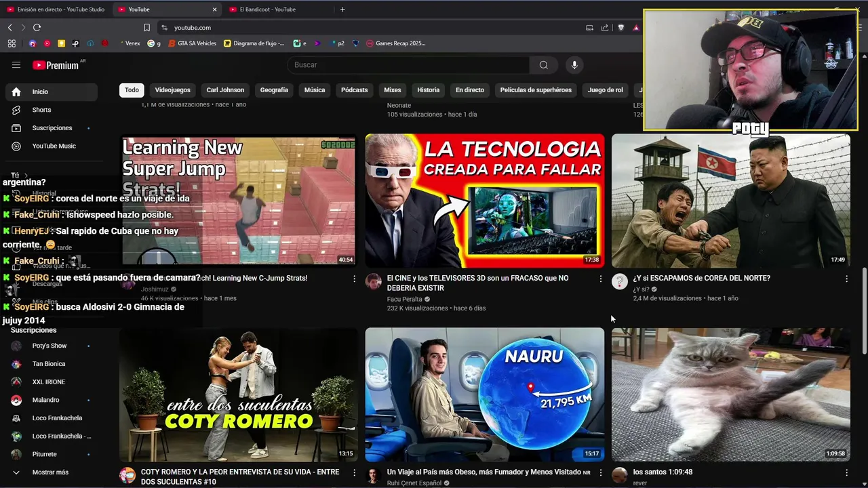Open more options for Learning New C-Jump video
The width and height of the screenshot is (868, 488).
(x=354, y=279)
